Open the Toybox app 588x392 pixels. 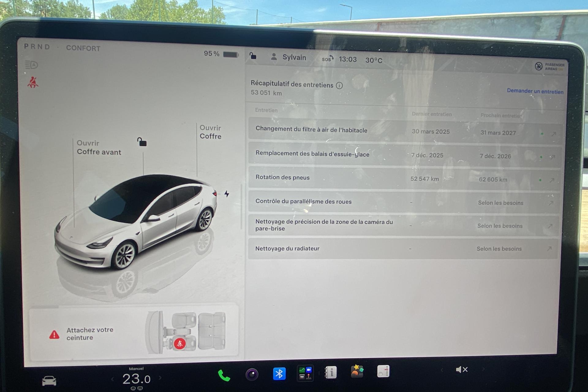point(357,371)
